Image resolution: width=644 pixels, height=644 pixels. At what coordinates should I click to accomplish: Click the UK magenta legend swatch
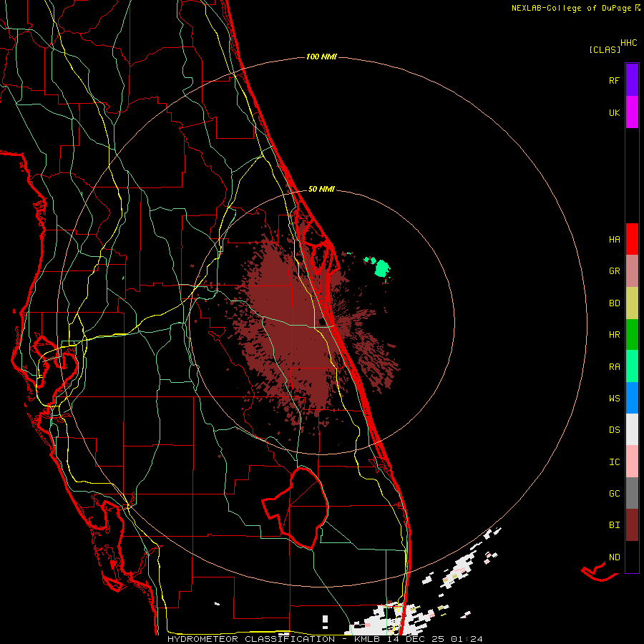click(632, 112)
